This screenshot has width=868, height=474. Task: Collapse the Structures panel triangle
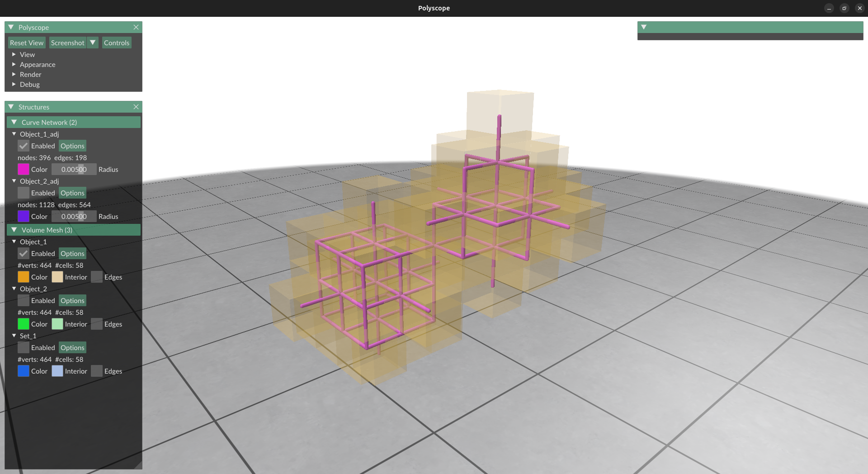click(x=11, y=107)
